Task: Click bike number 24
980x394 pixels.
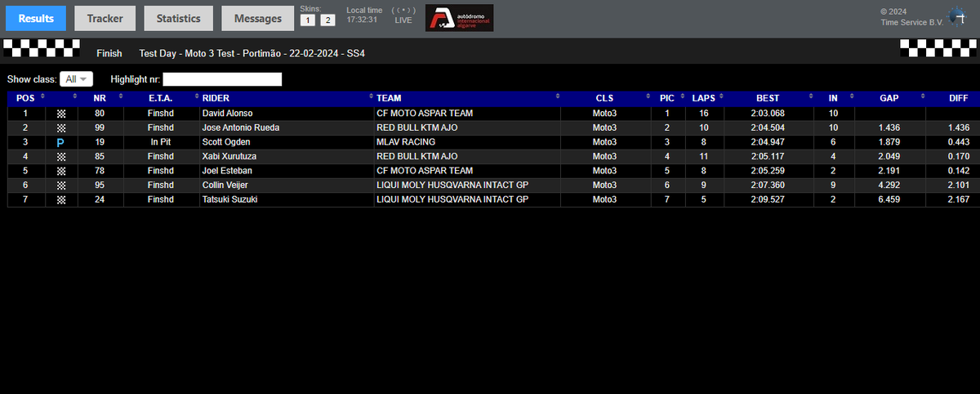Action: 100,199
